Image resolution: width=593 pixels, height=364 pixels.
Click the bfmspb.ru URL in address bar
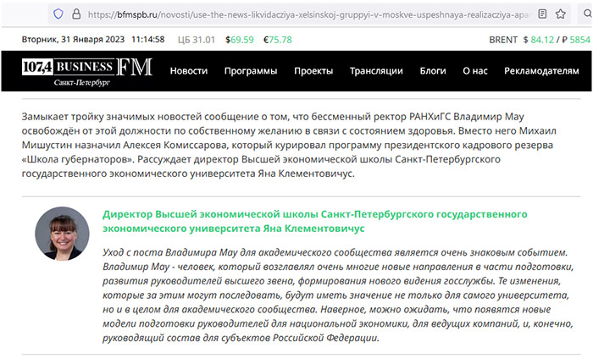pos(309,14)
